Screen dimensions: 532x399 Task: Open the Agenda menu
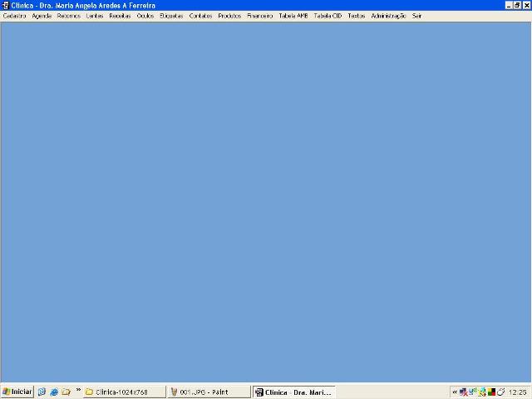42,16
